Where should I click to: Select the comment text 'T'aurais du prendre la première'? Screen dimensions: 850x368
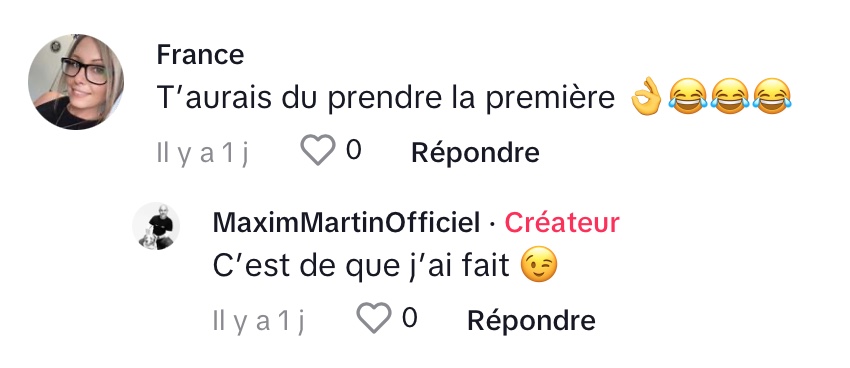386,98
